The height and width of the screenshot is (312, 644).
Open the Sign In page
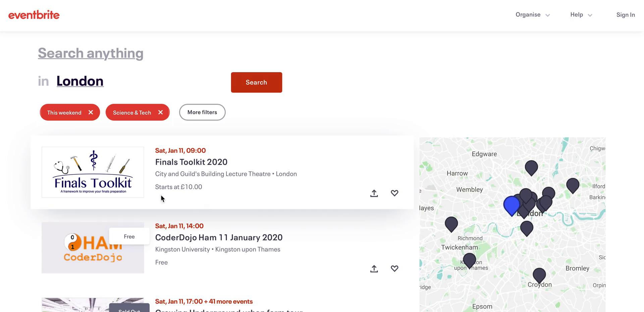tap(626, 15)
